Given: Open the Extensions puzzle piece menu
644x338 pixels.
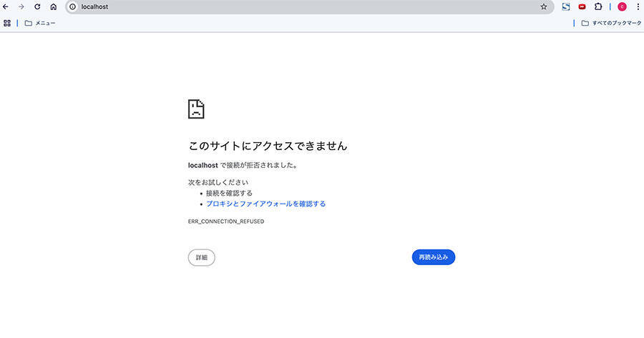Looking at the screenshot, I should (x=599, y=6).
